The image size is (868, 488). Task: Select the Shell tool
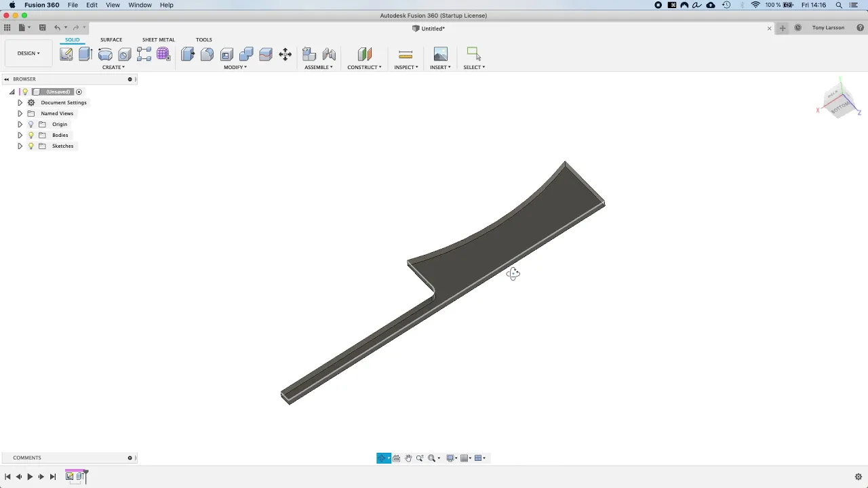(227, 54)
